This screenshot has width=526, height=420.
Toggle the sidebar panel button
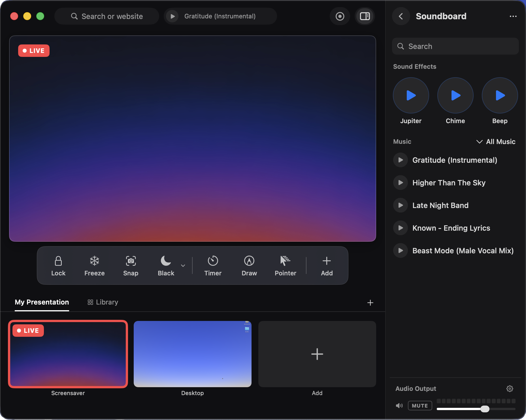(365, 16)
